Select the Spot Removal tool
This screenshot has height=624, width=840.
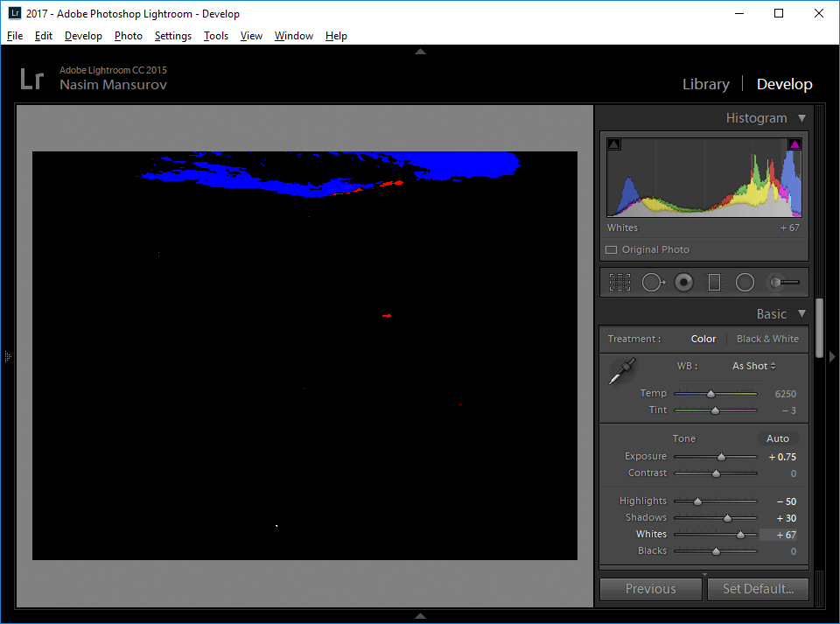(x=653, y=283)
